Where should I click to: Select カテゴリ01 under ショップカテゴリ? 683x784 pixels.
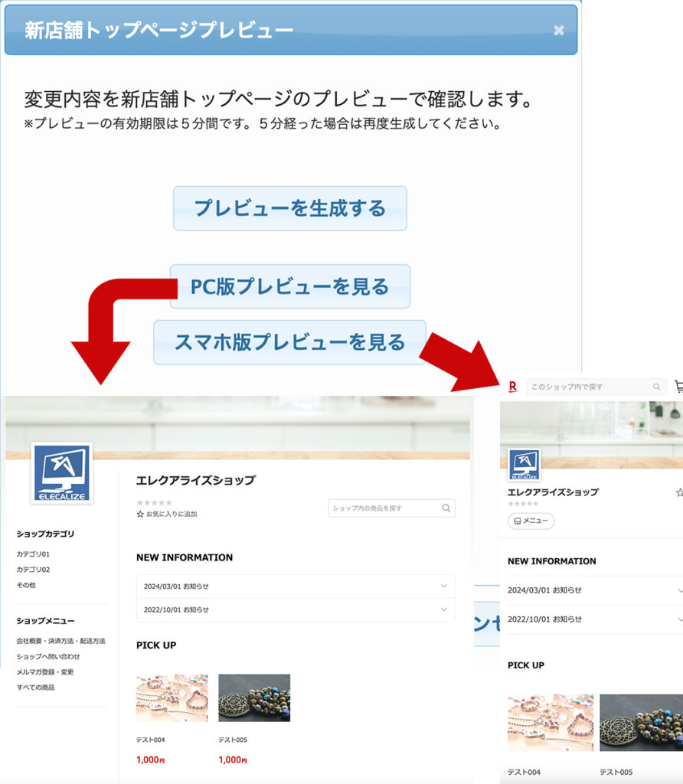[33, 554]
